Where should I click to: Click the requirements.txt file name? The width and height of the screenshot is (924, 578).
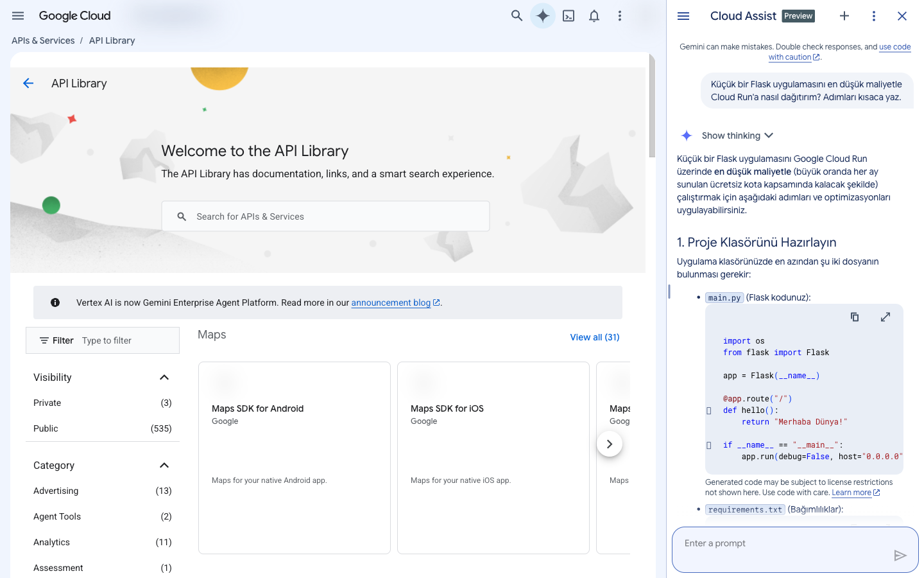[745, 510]
